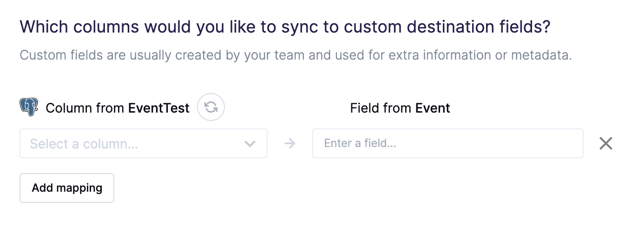Delete this custom field mapping via the cross

pos(606,143)
